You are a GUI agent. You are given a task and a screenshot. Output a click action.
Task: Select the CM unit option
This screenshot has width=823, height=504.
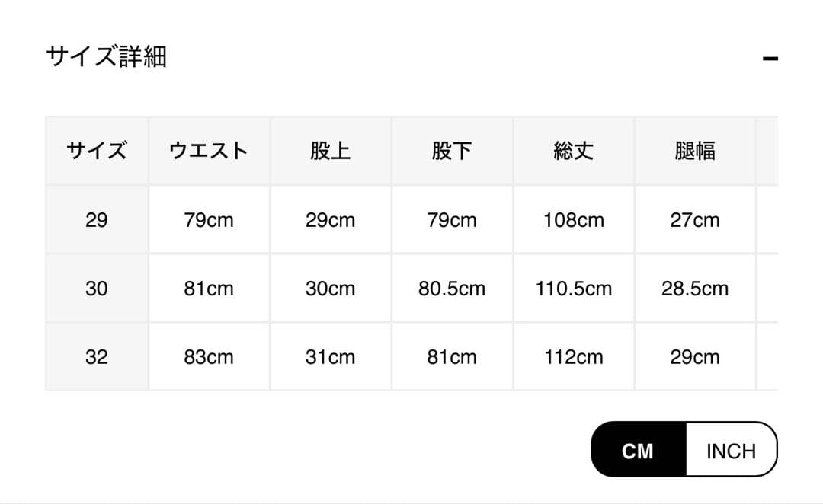point(638,451)
